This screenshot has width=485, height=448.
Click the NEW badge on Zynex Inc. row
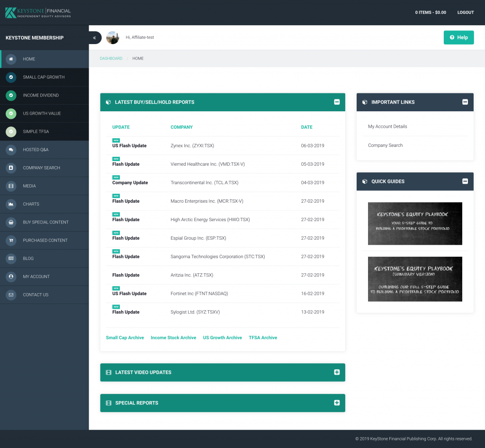(116, 140)
